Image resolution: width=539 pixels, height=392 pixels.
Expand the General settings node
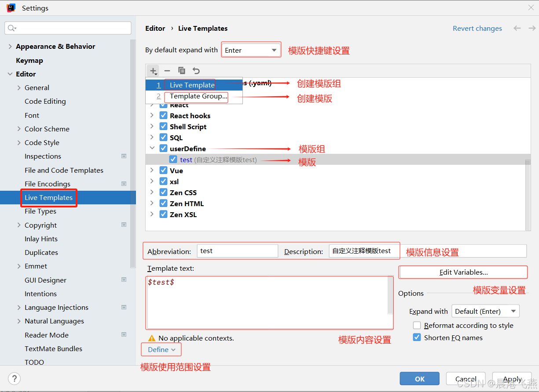[19, 87]
